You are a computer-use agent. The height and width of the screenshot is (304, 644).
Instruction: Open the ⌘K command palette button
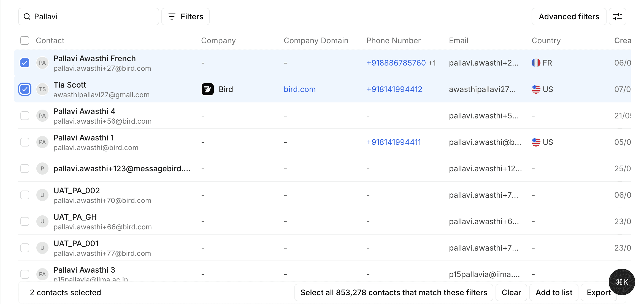coord(622,282)
